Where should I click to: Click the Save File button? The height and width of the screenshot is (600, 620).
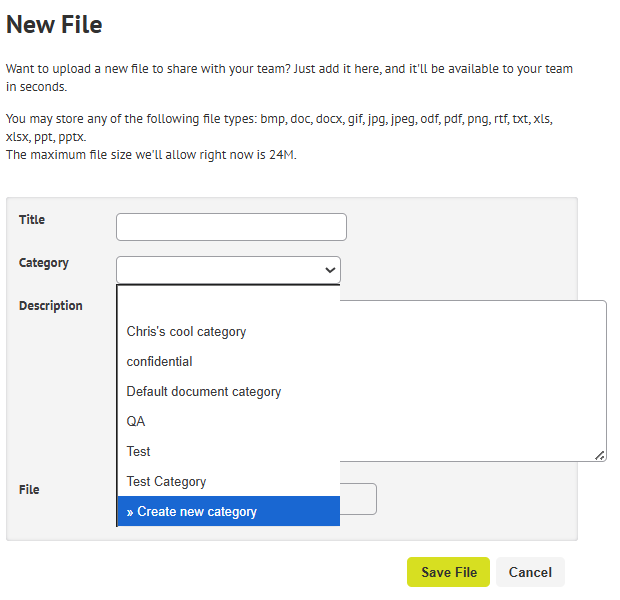tap(448, 572)
